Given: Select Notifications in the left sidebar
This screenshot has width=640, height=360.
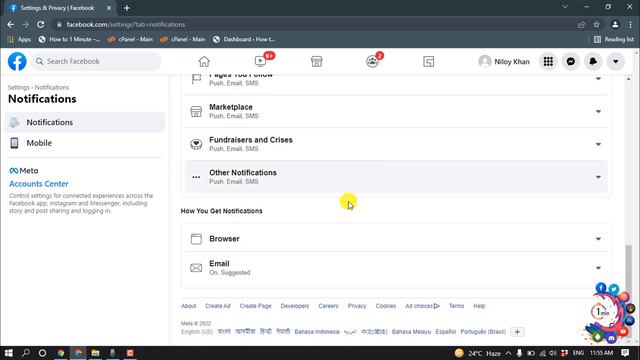Looking at the screenshot, I should click(84, 122).
